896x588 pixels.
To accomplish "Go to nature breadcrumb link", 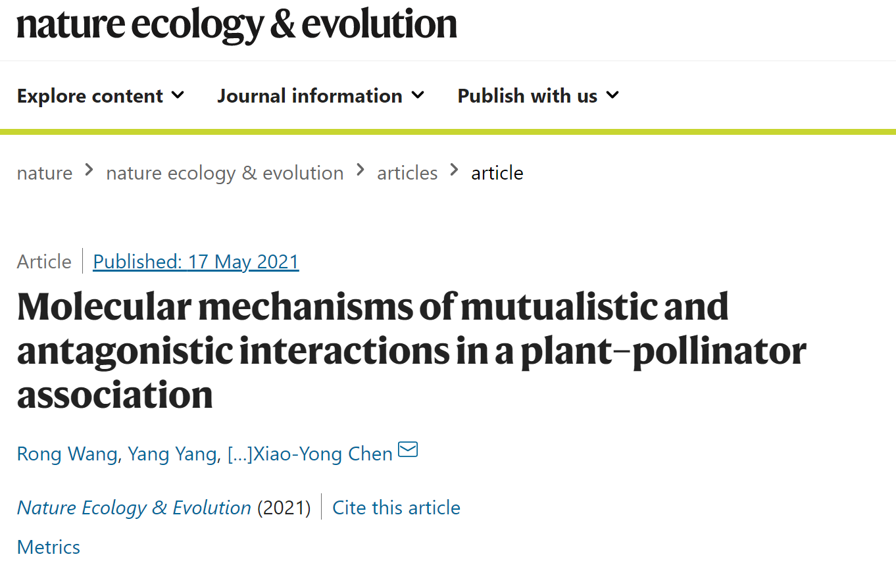I will tap(45, 173).
